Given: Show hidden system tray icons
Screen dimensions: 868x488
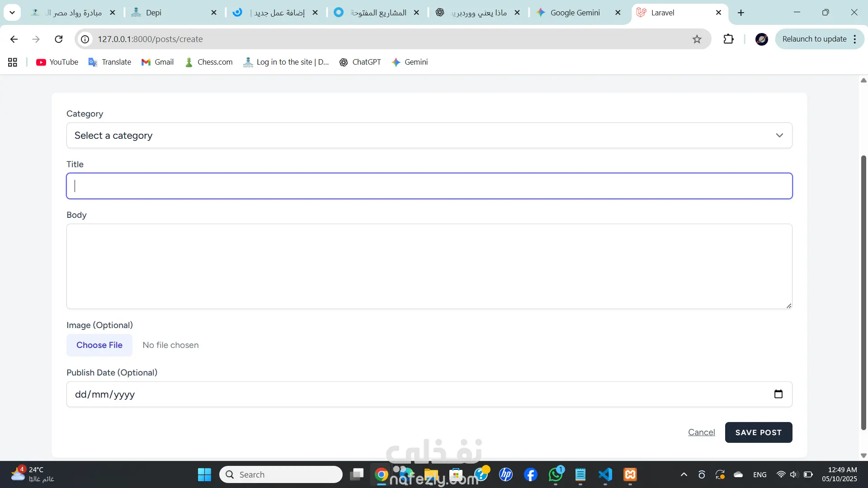Looking at the screenshot, I should [684, 474].
